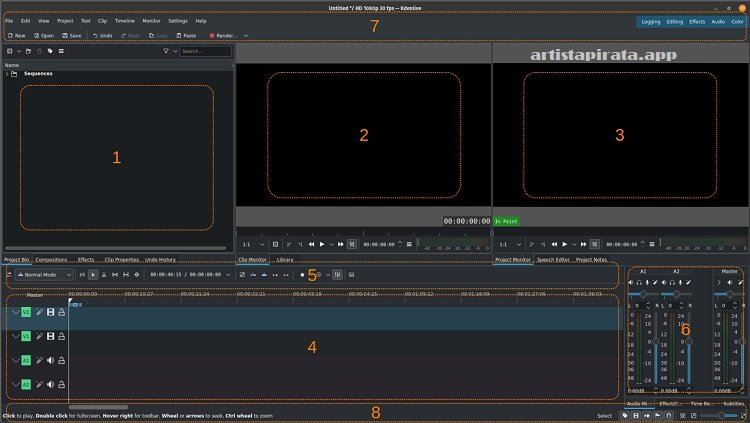Click the Save toolbar button

(x=72, y=35)
